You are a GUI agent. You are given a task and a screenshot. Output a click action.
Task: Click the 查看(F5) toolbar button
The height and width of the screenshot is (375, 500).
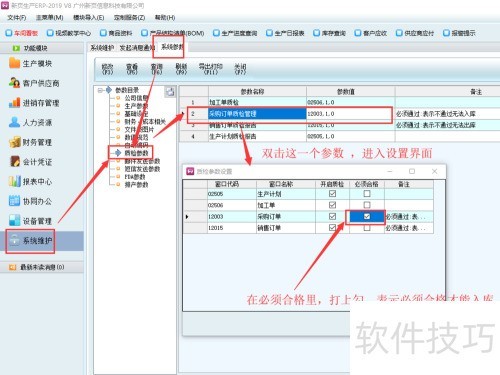132,69
